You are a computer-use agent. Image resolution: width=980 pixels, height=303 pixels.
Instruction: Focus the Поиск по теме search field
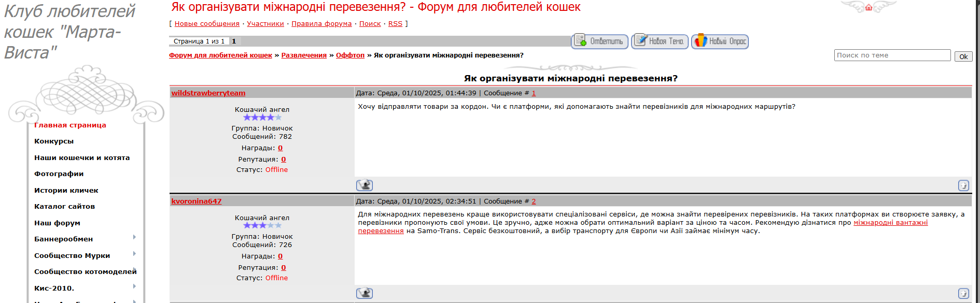pos(892,55)
